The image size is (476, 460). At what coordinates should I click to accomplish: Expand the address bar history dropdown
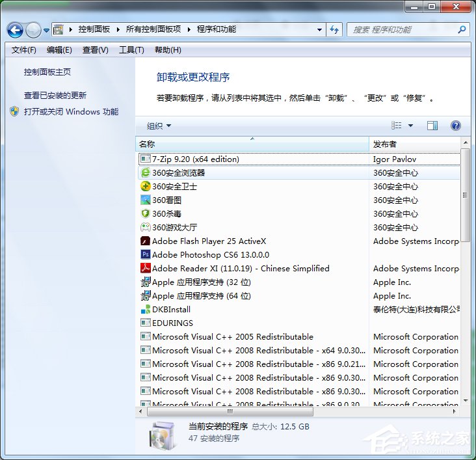click(x=319, y=30)
